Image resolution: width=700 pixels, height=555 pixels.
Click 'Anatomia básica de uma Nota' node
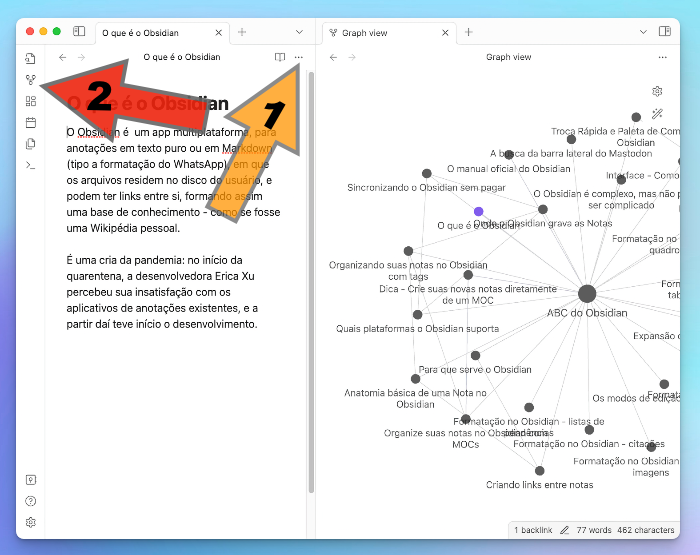coord(416,379)
